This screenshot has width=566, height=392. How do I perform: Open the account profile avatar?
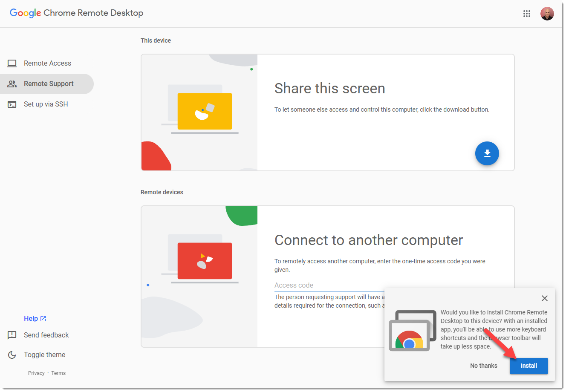click(547, 14)
